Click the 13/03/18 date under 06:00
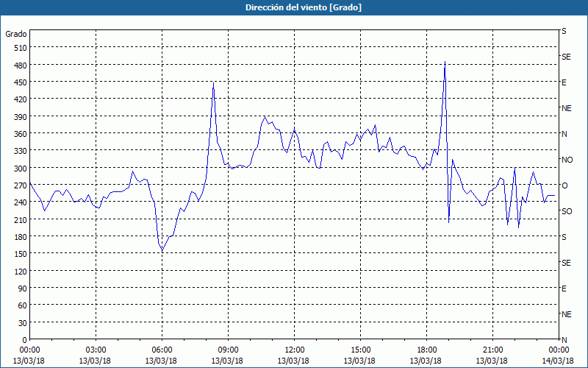The width and height of the screenshot is (588, 368). click(161, 361)
